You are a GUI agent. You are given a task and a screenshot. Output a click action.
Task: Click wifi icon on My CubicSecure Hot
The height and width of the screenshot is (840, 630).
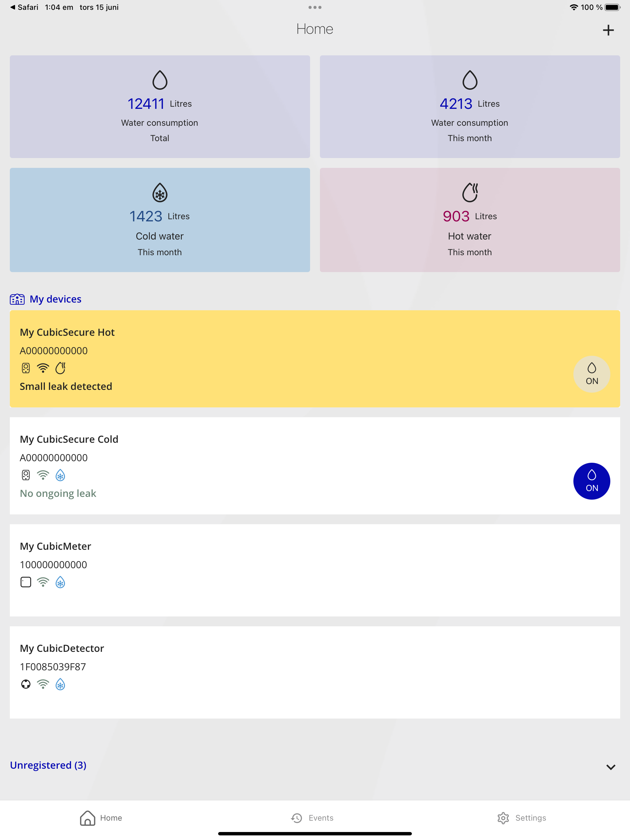(x=43, y=368)
